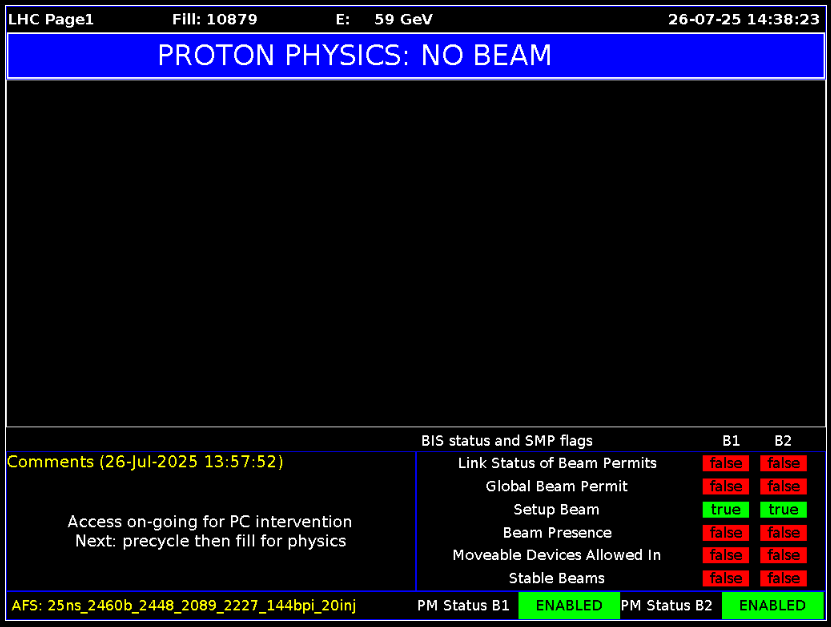
Task: Select Beam Presence B1 false flag
Action: point(726,533)
